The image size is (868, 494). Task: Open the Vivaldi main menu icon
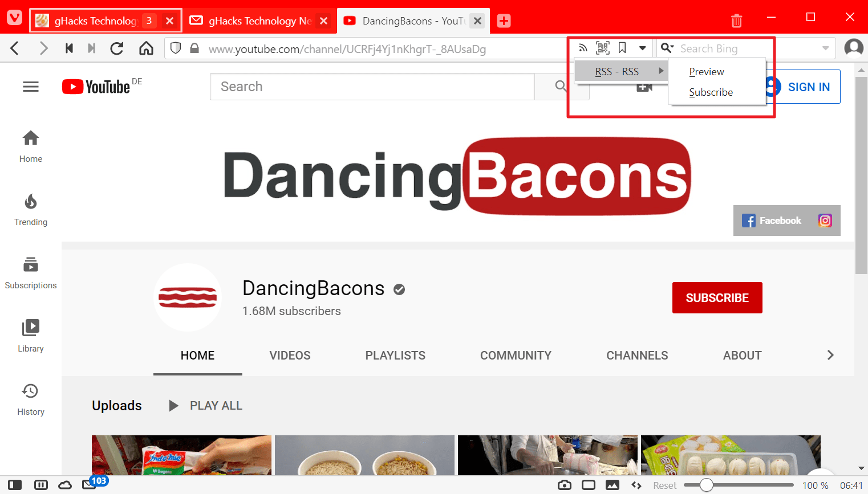(x=14, y=18)
